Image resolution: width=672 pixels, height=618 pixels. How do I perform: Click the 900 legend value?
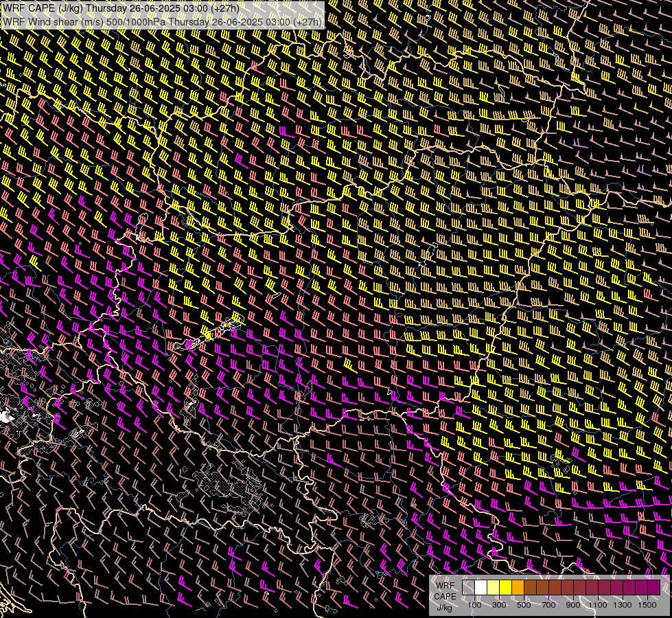click(x=573, y=605)
